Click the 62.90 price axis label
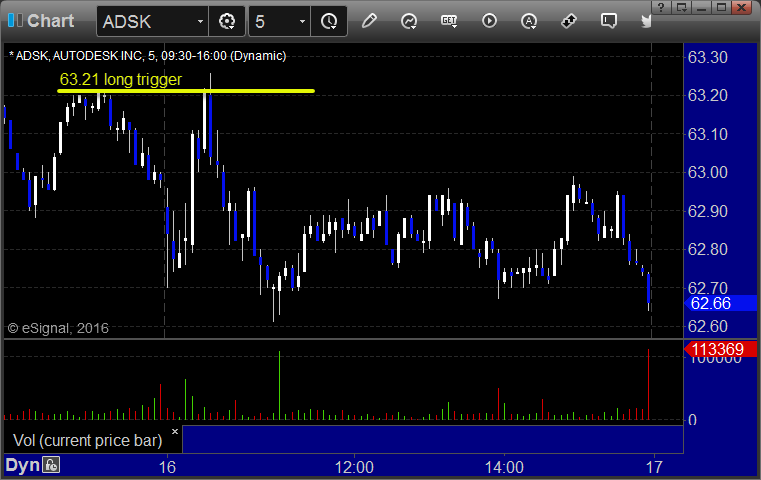761x480 pixels. [708, 211]
